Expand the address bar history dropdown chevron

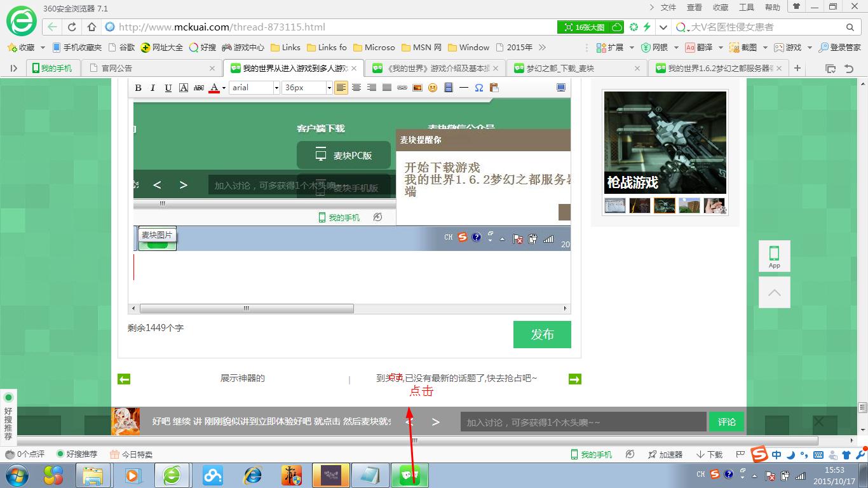click(663, 27)
